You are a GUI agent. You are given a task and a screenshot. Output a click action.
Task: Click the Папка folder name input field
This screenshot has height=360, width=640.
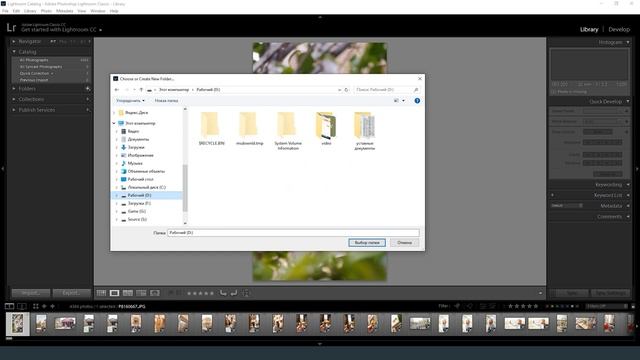(293, 233)
